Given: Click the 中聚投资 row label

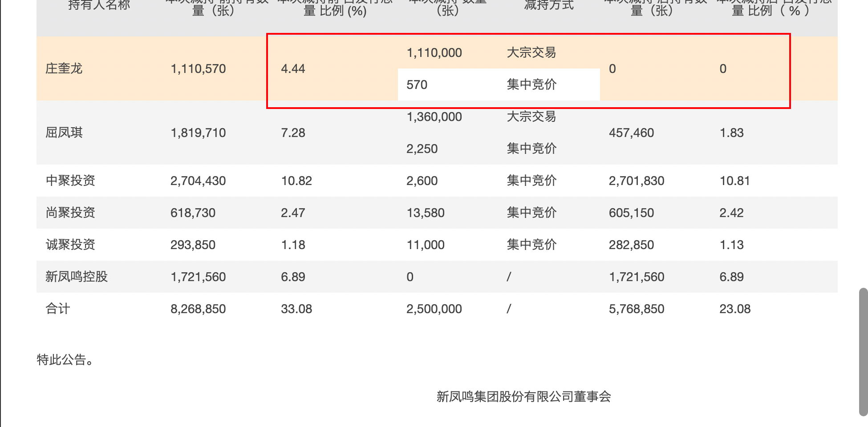Looking at the screenshot, I should click(70, 181).
